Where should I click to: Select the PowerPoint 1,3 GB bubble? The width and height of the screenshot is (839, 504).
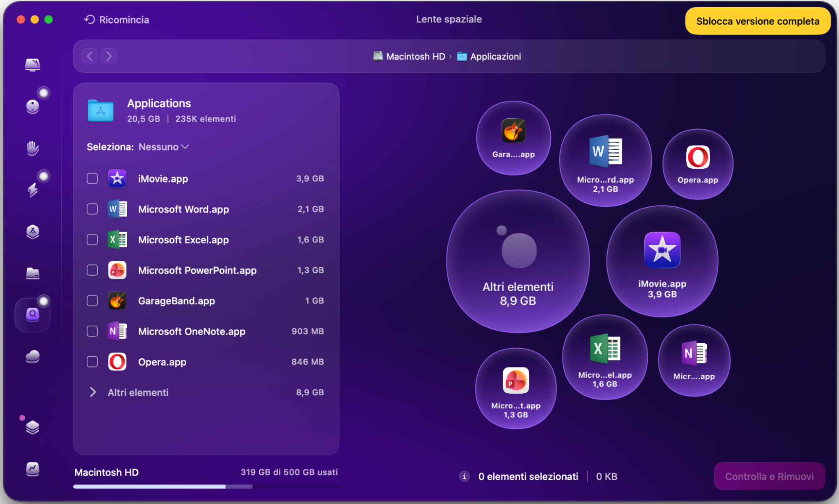pyautogui.click(x=516, y=389)
